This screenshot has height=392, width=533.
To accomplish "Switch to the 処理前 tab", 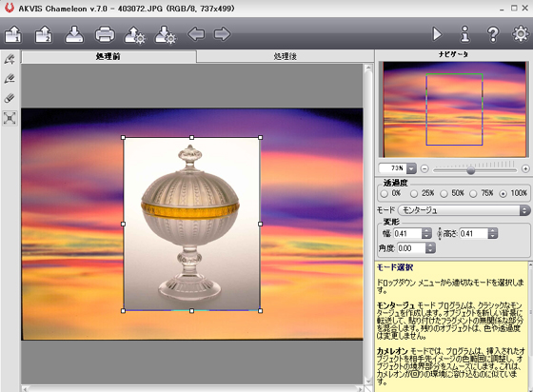I will point(109,56).
